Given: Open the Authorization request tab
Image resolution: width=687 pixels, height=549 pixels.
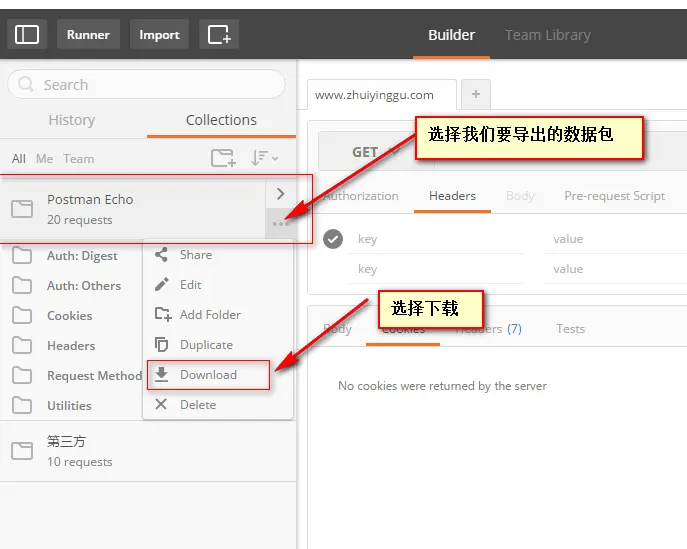Looking at the screenshot, I should tap(361, 196).
